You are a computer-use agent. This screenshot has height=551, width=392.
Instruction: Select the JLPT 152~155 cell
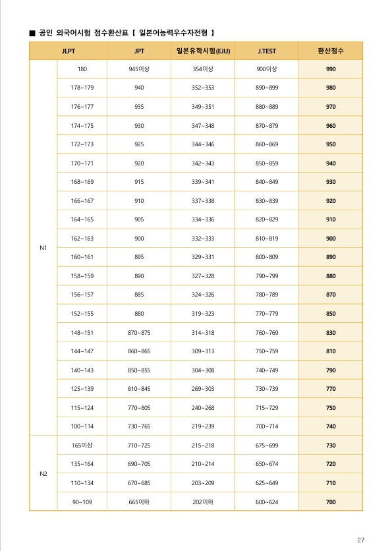82,314
